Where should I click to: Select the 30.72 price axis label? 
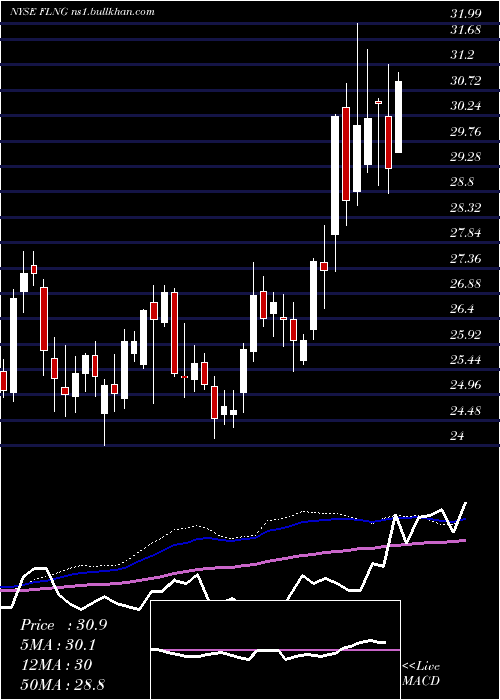(466, 81)
